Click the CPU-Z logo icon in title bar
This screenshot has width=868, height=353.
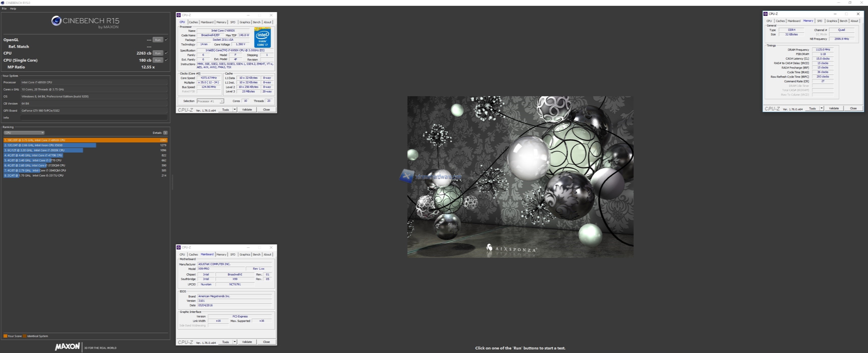pyautogui.click(x=179, y=15)
